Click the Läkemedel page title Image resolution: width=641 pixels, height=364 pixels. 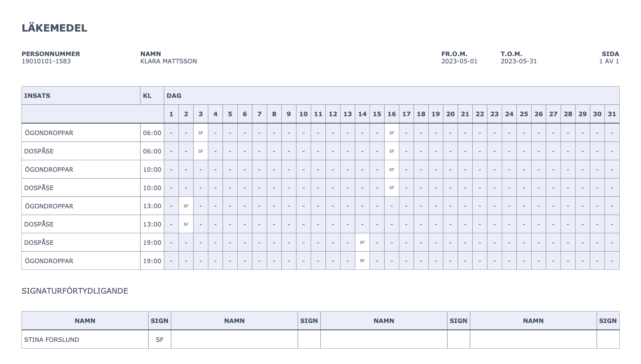tap(54, 28)
